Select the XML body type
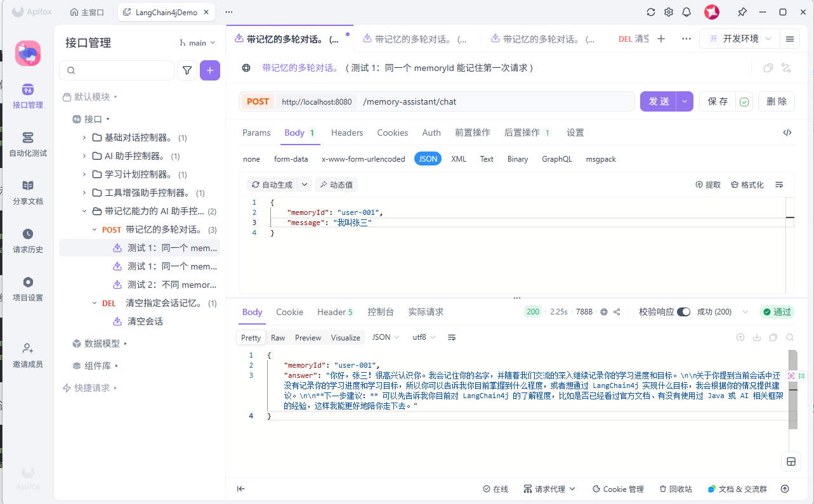814x504 pixels. click(x=459, y=159)
